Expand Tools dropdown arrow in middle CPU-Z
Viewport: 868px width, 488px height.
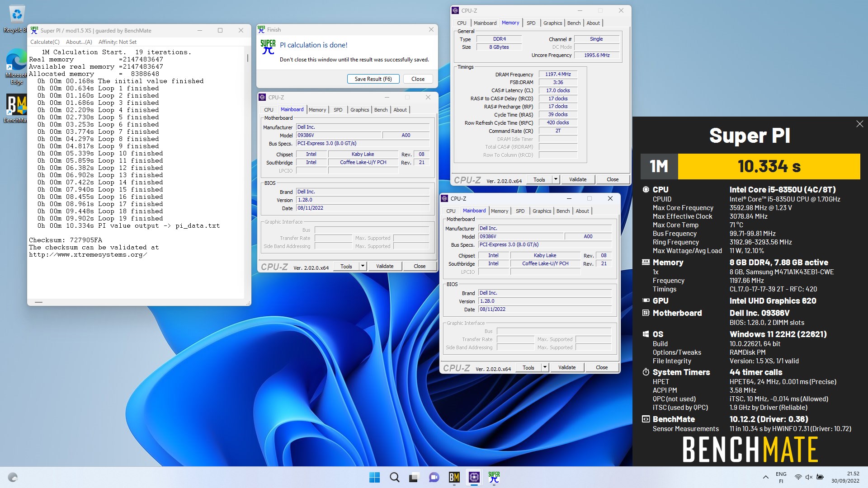pyautogui.click(x=363, y=267)
